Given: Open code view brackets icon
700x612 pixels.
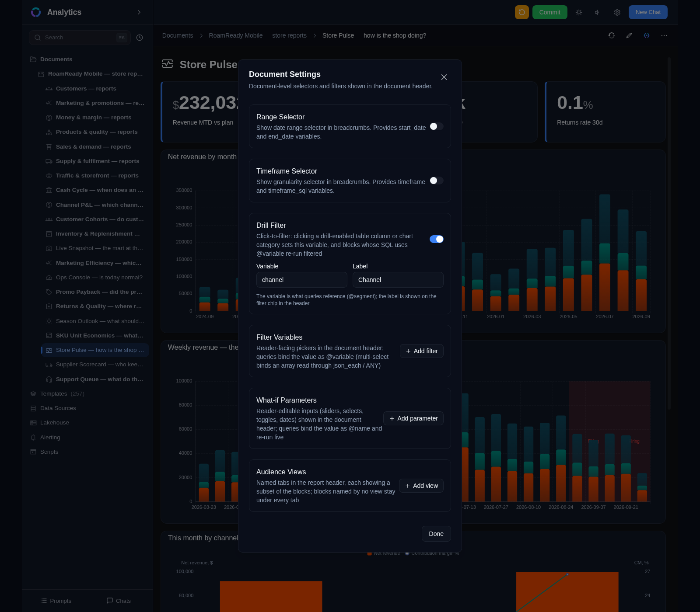Looking at the screenshot, I should point(647,35).
